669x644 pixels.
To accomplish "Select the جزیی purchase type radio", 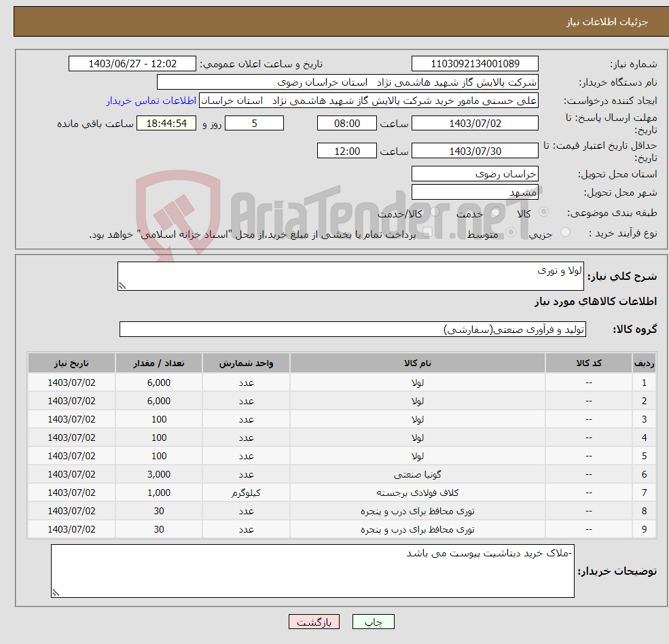I will (565, 232).
